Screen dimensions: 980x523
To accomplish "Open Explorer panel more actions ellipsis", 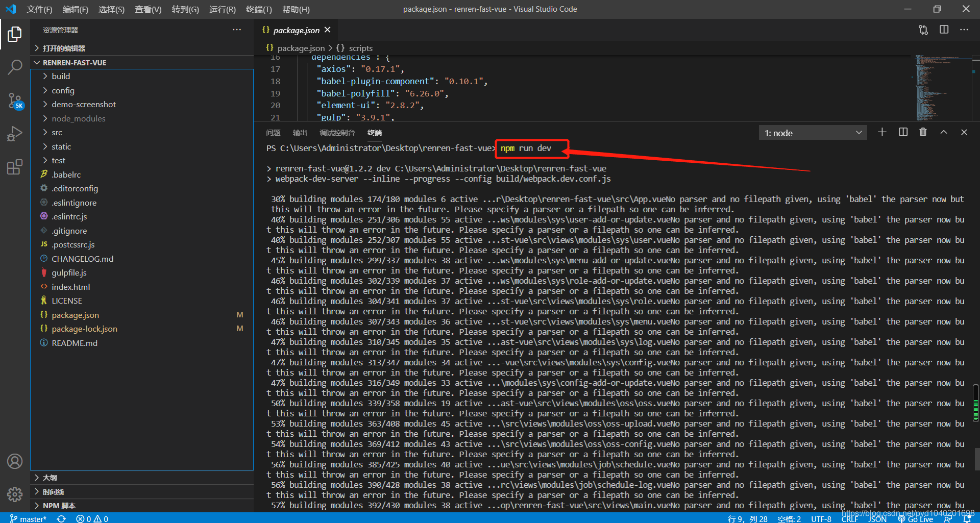I will pyautogui.click(x=237, y=30).
